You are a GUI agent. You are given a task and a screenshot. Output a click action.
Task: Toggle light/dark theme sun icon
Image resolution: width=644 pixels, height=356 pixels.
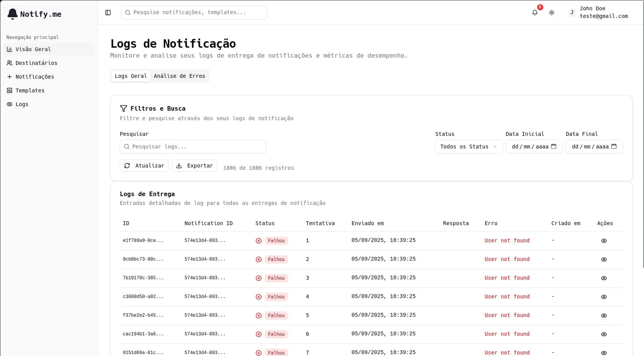552,13
